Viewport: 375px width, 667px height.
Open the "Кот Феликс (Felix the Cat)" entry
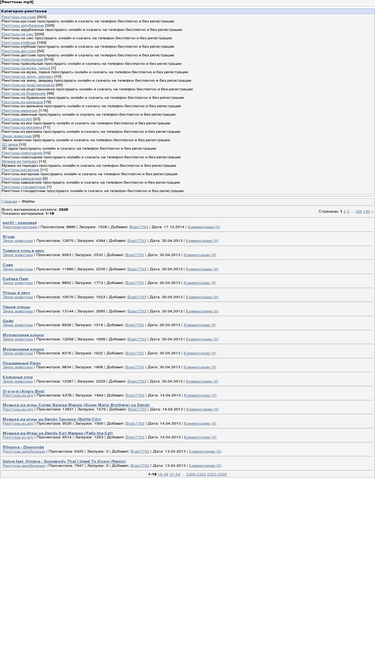pyautogui.click(x=58, y=433)
